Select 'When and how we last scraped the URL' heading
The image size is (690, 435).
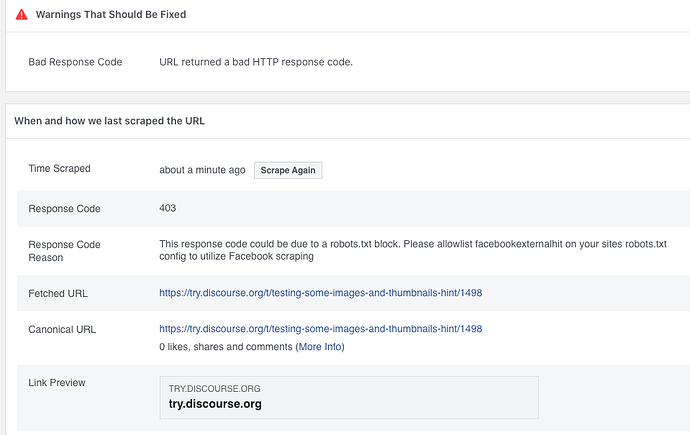[110, 121]
